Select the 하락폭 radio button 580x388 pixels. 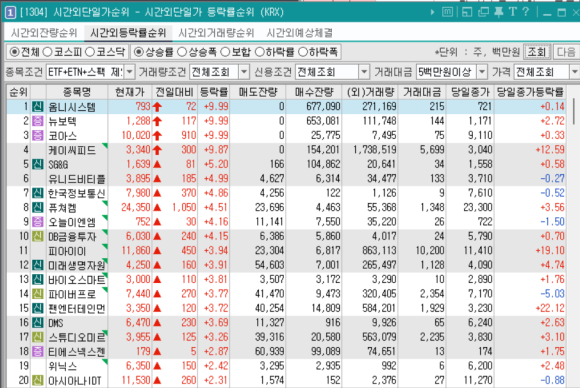pos(303,52)
